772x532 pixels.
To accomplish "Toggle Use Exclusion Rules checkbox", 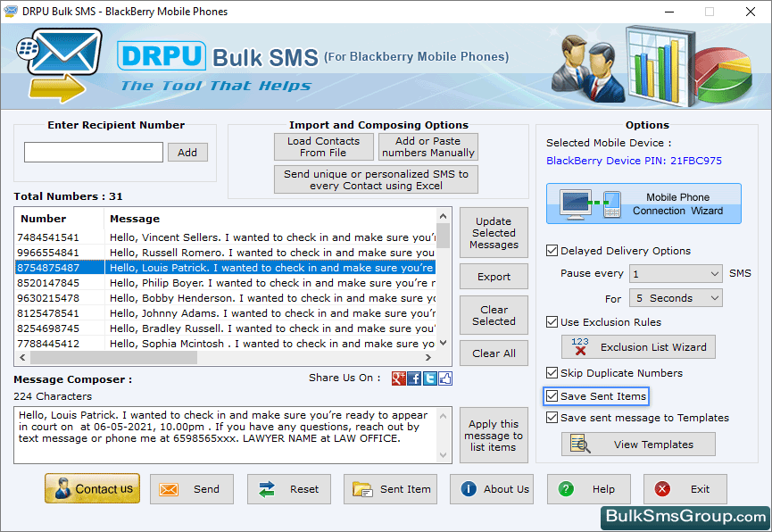I will [552, 322].
